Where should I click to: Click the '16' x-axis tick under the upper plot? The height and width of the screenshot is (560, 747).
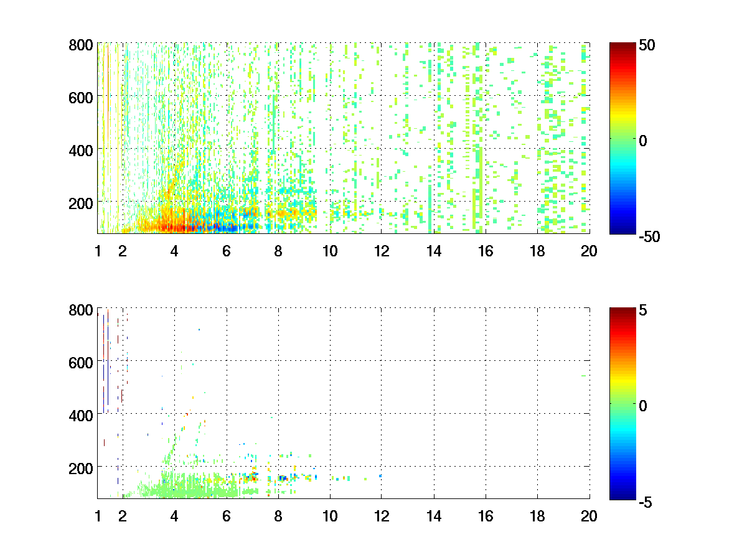(x=486, y=251)
